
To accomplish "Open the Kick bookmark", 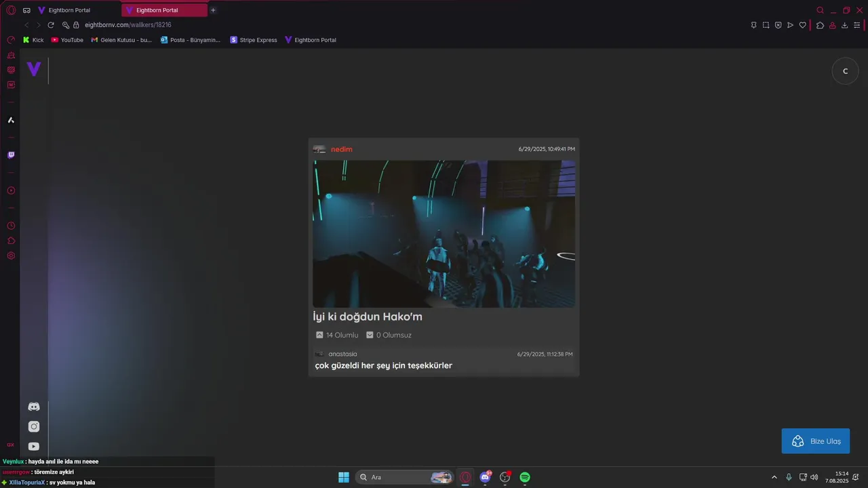I will click(33, 40).
